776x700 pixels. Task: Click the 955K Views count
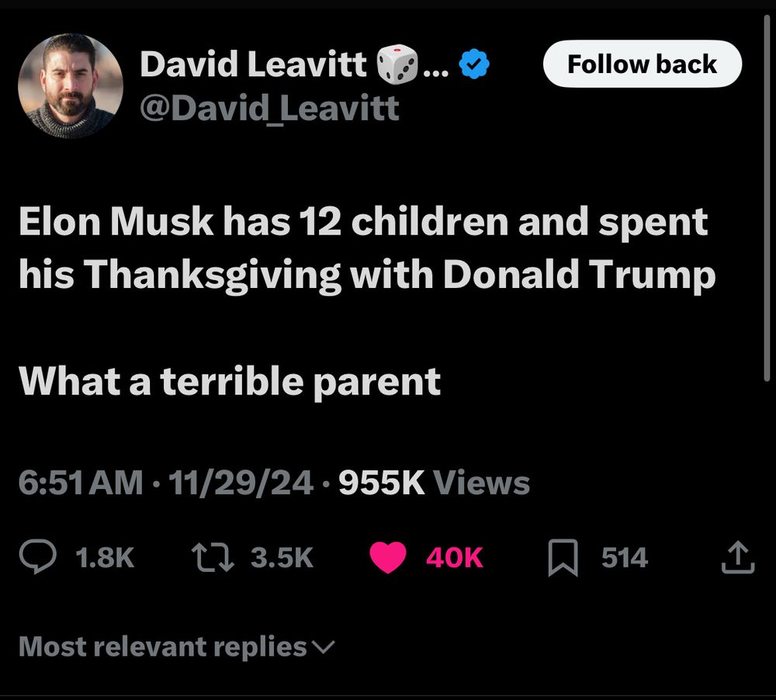[x=435, y=483]
